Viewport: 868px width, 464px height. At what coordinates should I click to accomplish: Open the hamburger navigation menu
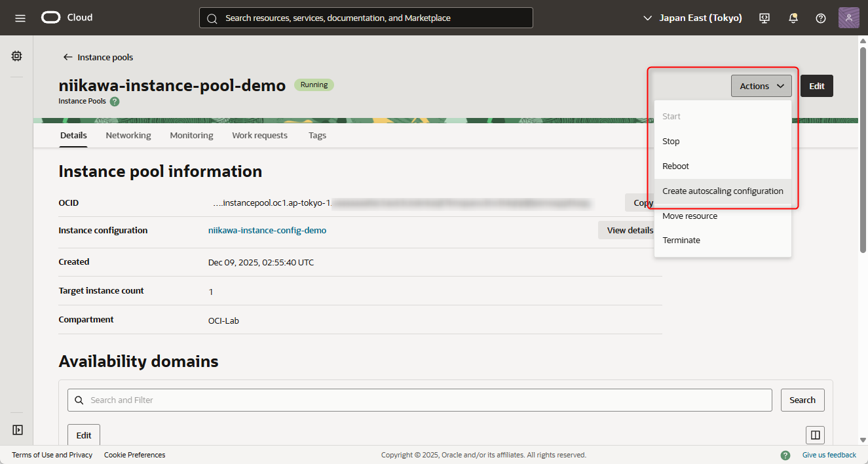pos(20,18)
